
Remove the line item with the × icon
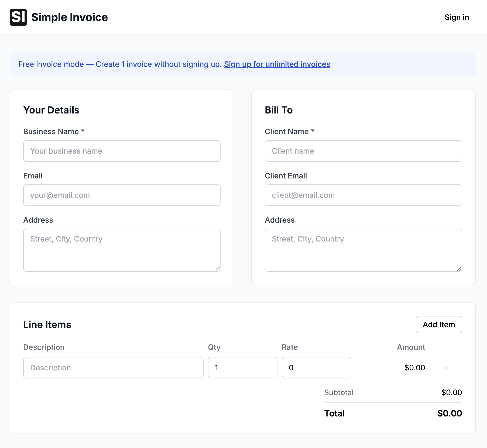pos(446,368)
